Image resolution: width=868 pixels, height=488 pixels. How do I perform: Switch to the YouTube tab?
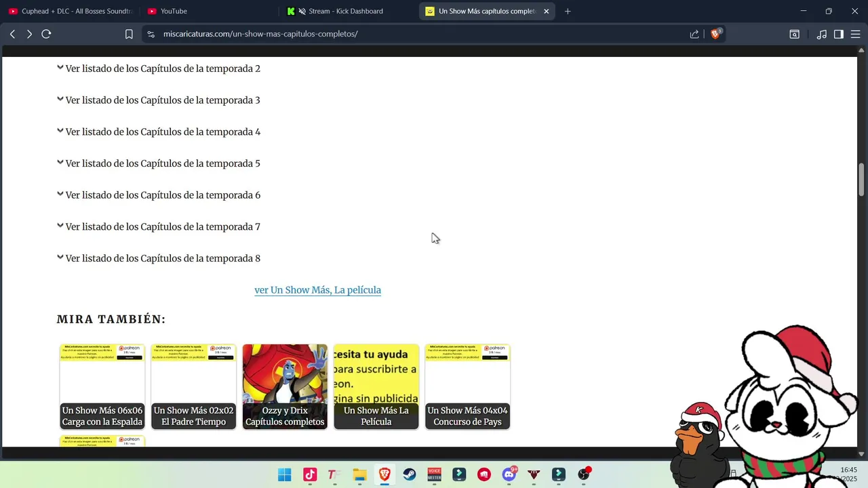pyautogui.click(x=208, y=11)
